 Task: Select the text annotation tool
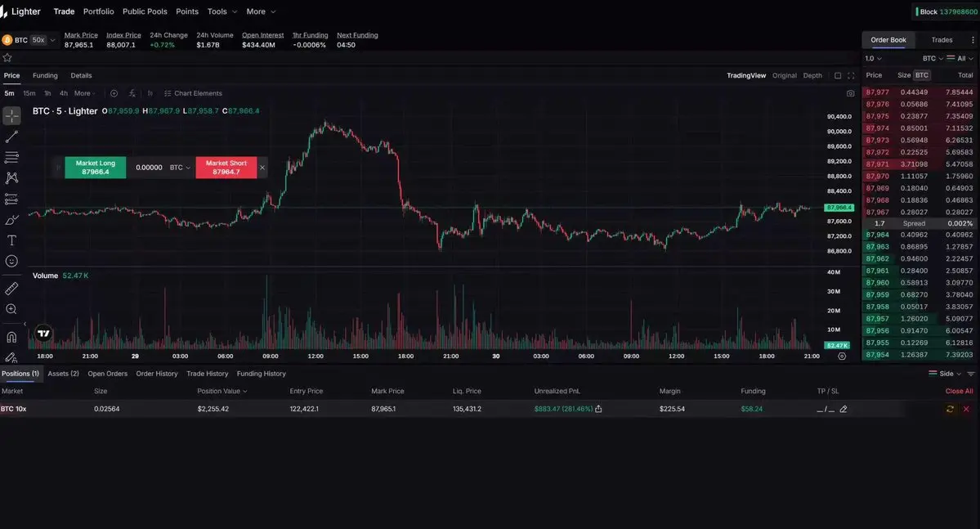point(11,240)
